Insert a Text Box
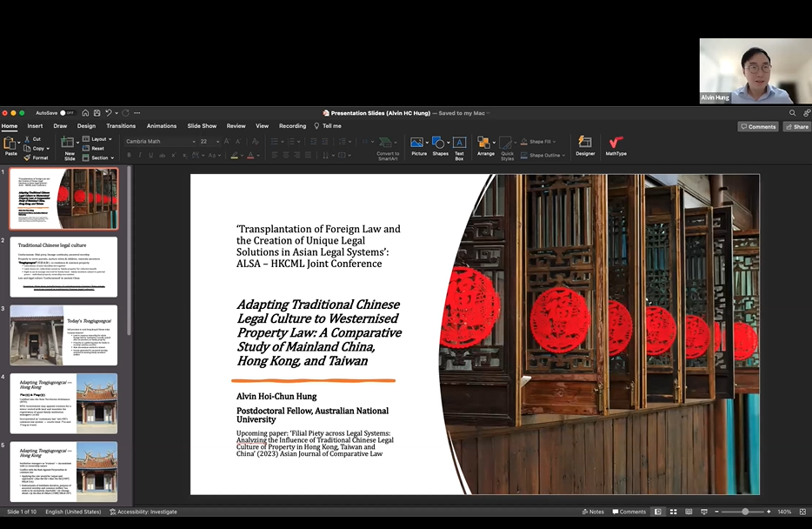 pos(459,145)
